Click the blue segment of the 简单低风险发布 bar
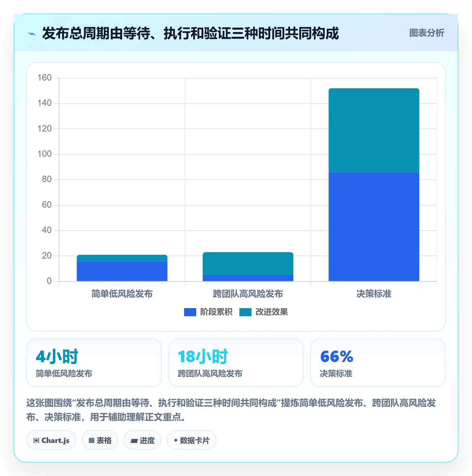The height and width of the screenshot is (476, 472). click(122, 271)
